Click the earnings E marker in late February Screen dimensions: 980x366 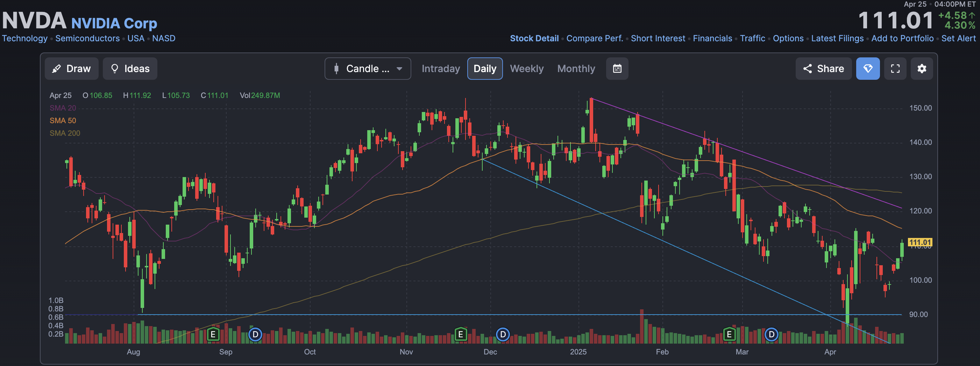[x=729, y=335]
